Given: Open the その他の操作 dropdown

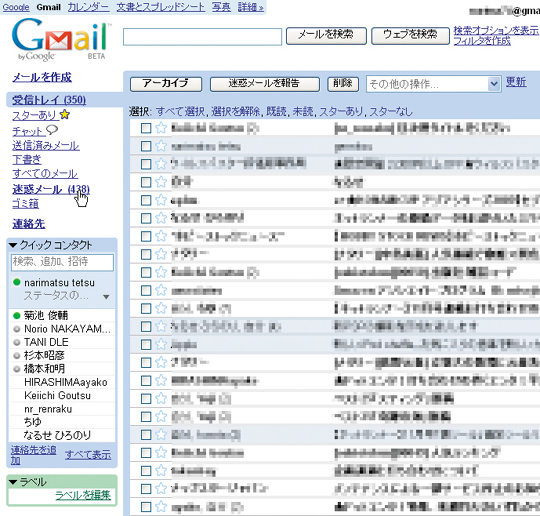Looking at the screenshot, I should coord(433,84).
